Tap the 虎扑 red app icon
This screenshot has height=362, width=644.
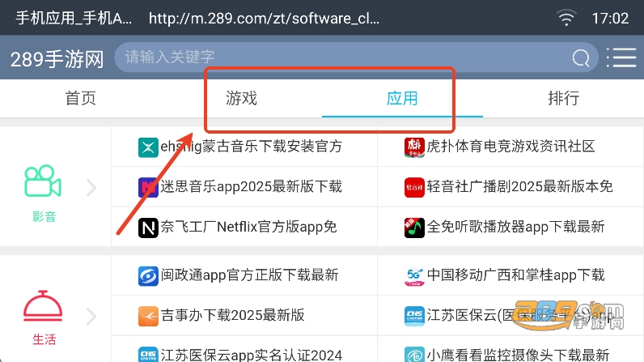click(x=414, y=147)
